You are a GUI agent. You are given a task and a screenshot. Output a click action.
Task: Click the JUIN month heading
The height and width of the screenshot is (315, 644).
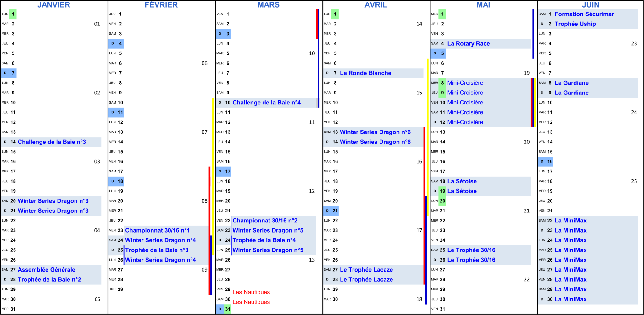tap(591, 5)
